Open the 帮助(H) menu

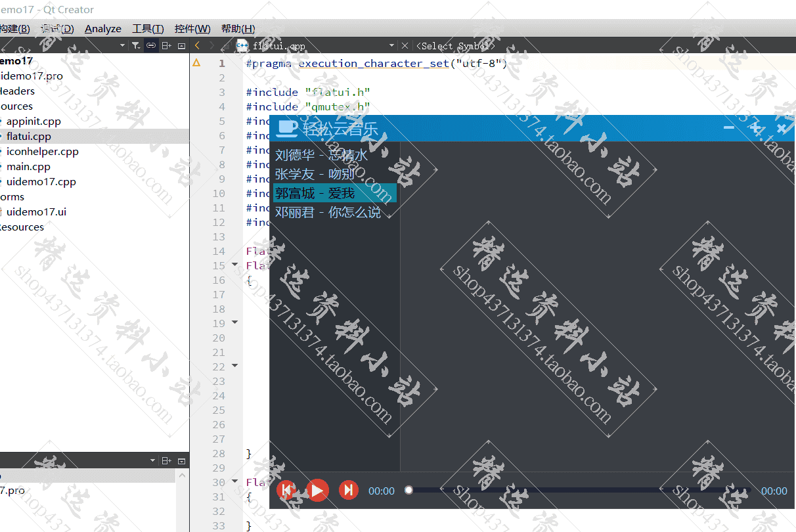point(238,29)
